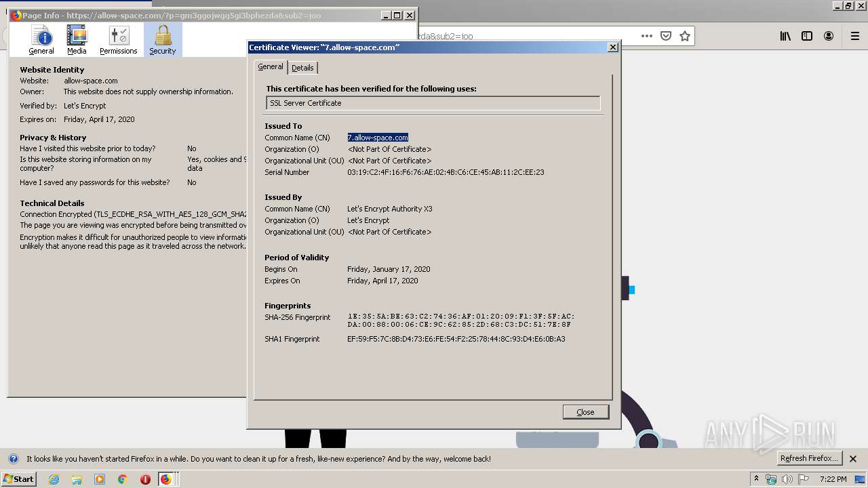868x488 pixels.
Task: Open the Firefox Account icon
Action: click(x=829, y=36)
